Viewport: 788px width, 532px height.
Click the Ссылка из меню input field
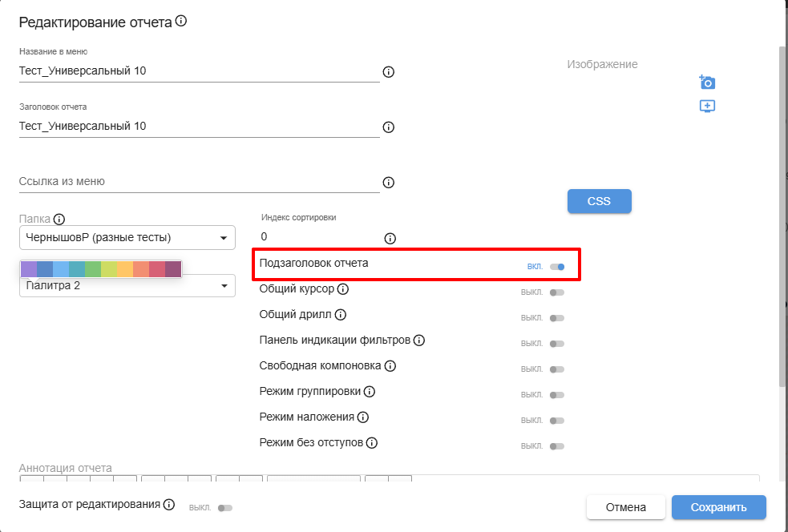[199, 182]
